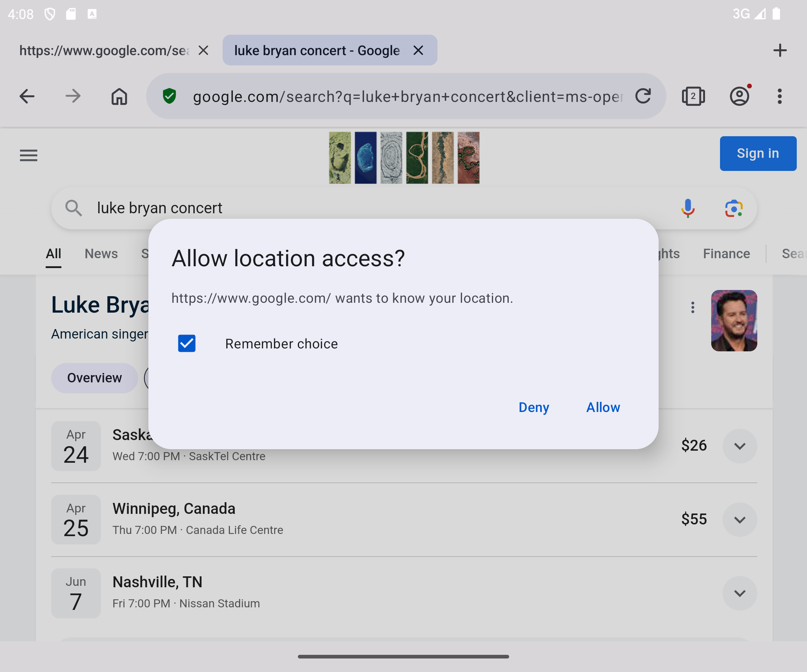Click the Google doodle image

(404, 157)
